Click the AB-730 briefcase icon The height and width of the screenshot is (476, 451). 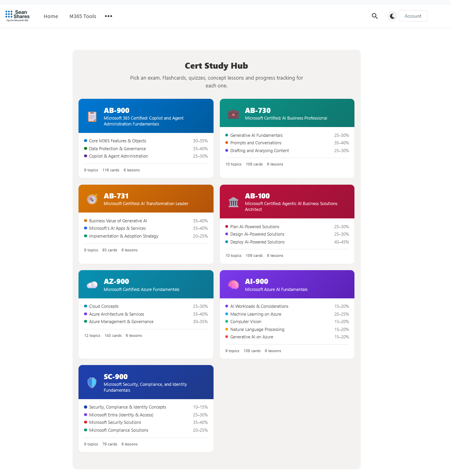pos(233,114)
